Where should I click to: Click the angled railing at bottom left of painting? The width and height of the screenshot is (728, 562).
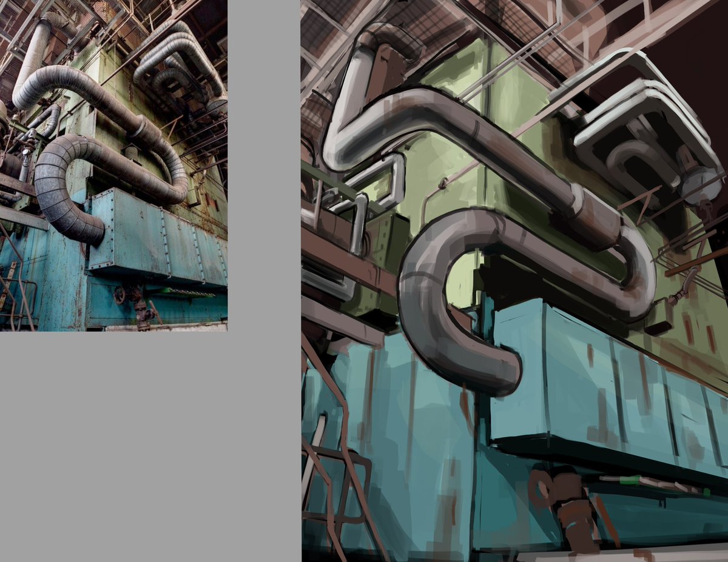tap(340, 479)
